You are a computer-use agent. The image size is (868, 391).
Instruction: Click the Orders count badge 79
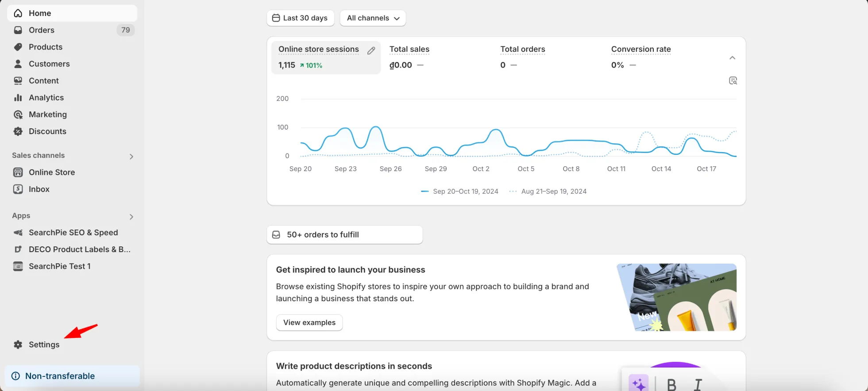point(126,30)
